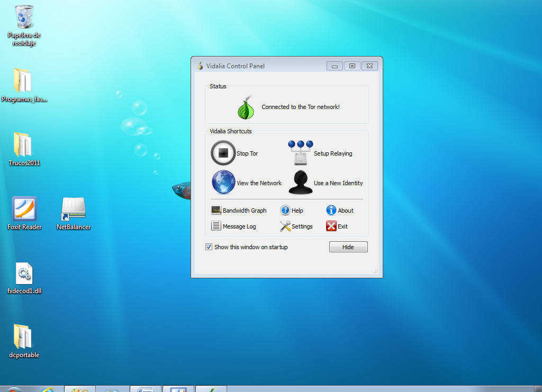This screenshot has width=542, height=392.
Task: Open Vidalia Settings
Action: (x=285, y=226)
